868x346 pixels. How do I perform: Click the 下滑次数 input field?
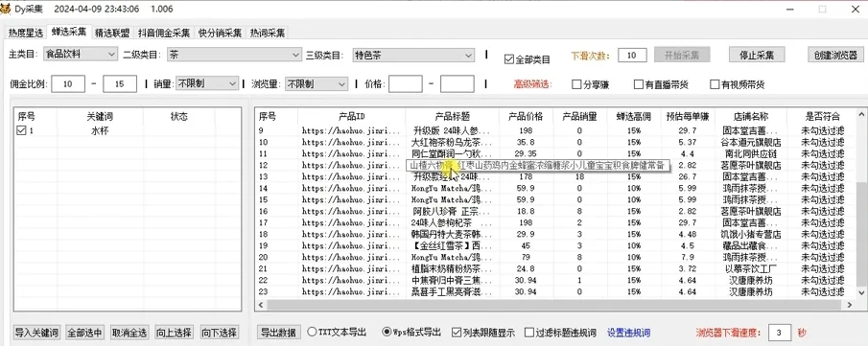click(632, 55)
